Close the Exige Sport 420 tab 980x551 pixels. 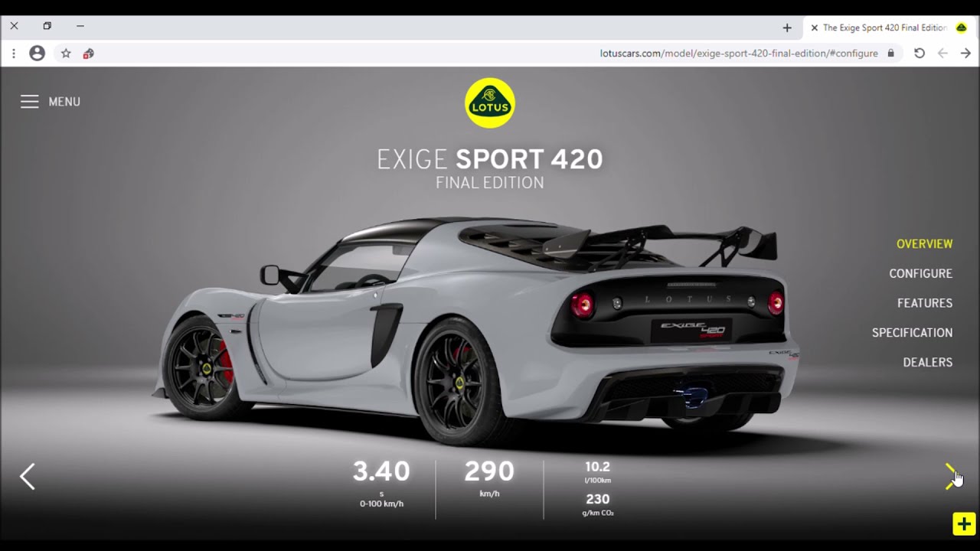814,28
